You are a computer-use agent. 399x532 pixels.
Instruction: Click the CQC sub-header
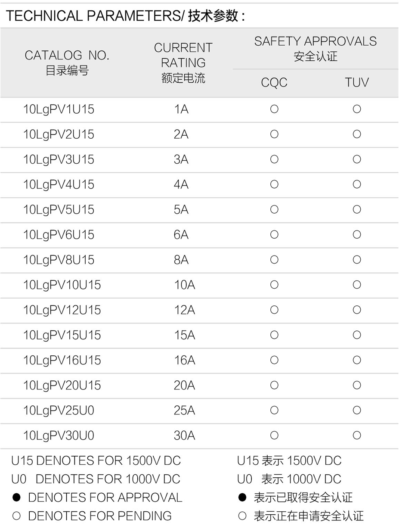point(274,82)
